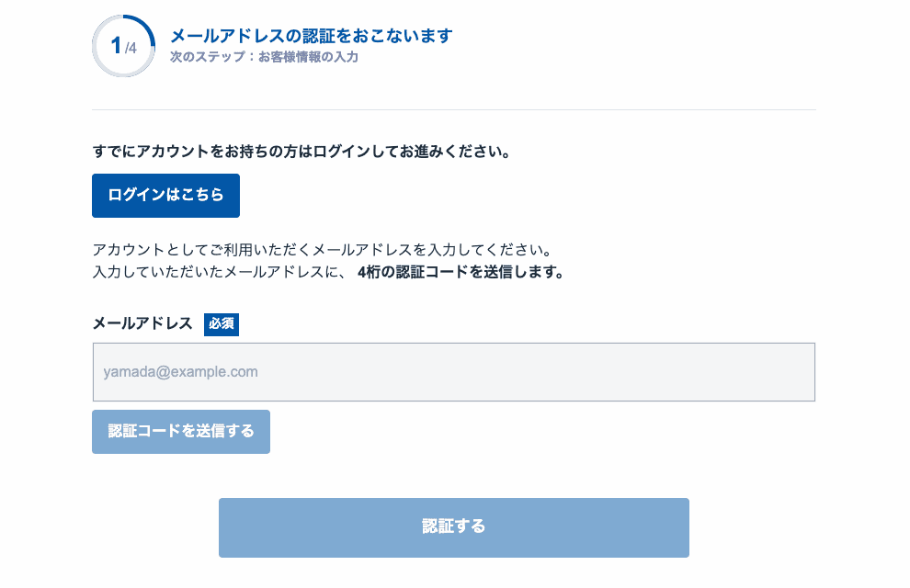Click the heading メールアドレスの認証をおこないます
910x588 pixels.
pos(311,36)
